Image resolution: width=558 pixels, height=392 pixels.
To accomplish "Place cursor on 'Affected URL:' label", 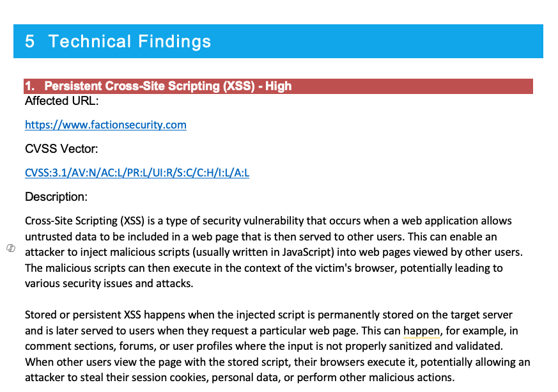I will (x=61, y=101).
